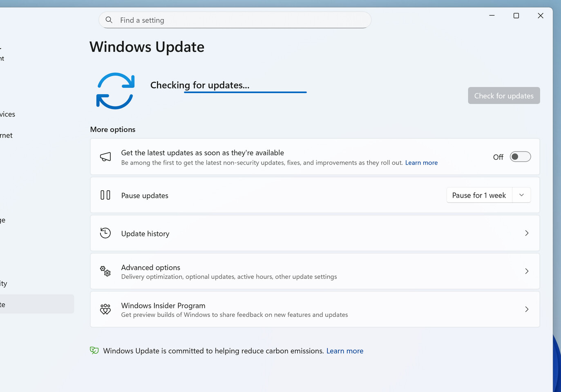Expand Windows Insider Program with its chevron
This screenshot has height=392, width=561.
(527, 309)
